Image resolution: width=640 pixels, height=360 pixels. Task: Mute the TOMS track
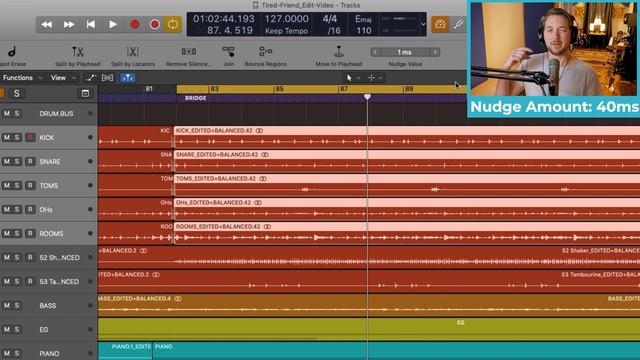pyautogui.click(x=7, y=185)
